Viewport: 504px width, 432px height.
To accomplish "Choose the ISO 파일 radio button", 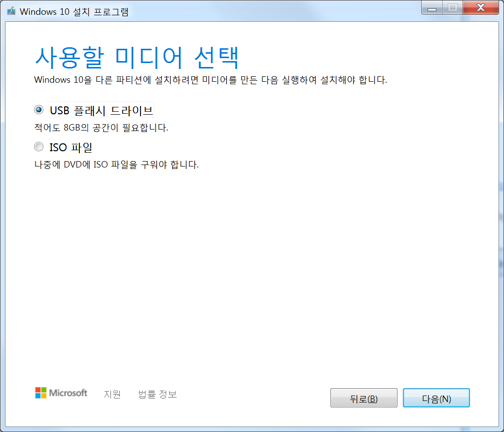I will (x=39, y=147).
